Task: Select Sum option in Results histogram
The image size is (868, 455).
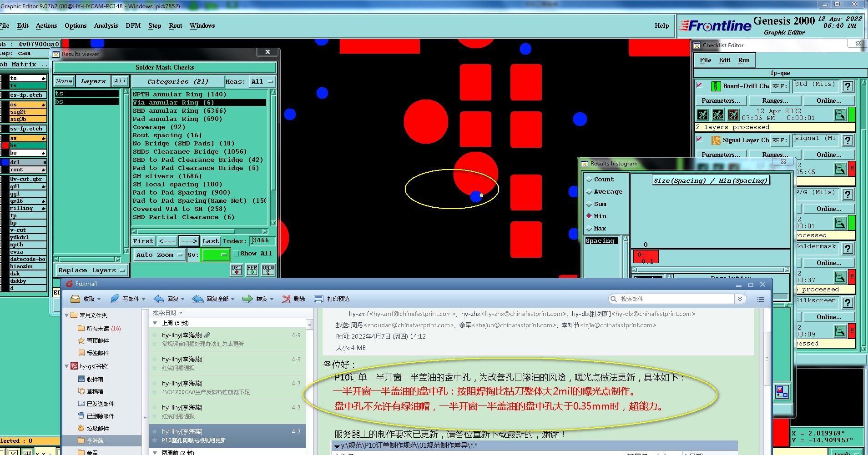Action: pos(596,204)
